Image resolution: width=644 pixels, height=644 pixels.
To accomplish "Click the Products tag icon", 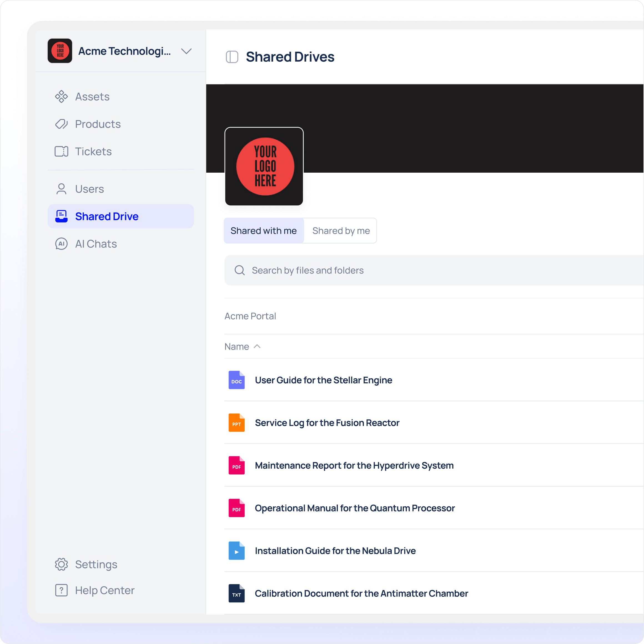I will [x=61, y=124].
